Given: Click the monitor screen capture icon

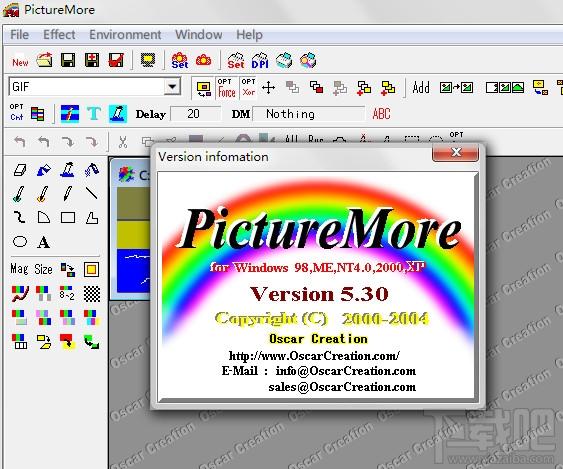Looking at the screenshot, I should (x=148, y=60).
